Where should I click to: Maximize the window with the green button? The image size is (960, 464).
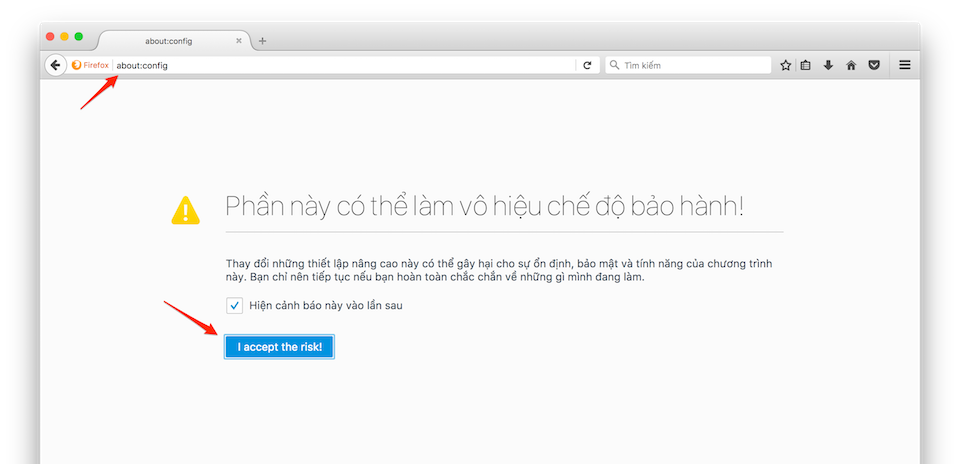pos(78,37)
